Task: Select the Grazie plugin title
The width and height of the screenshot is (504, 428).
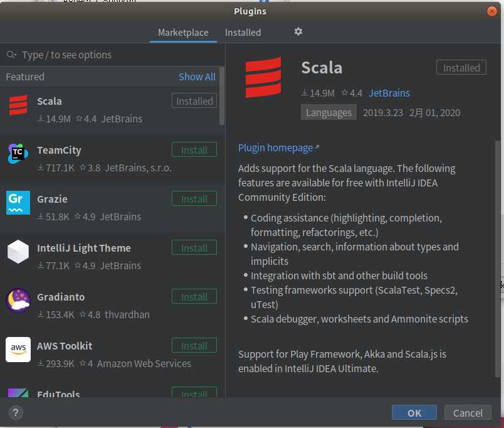Action: click(52, 199)
